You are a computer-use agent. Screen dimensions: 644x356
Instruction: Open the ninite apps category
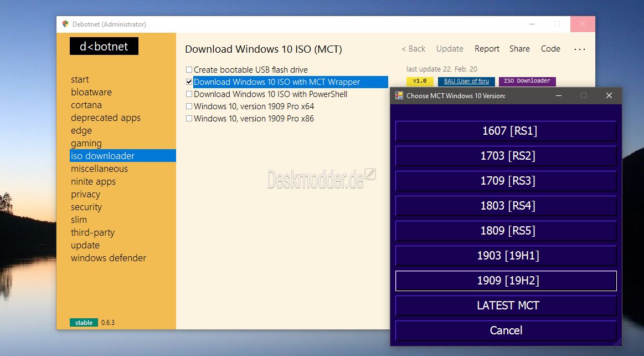click(93, 181)
